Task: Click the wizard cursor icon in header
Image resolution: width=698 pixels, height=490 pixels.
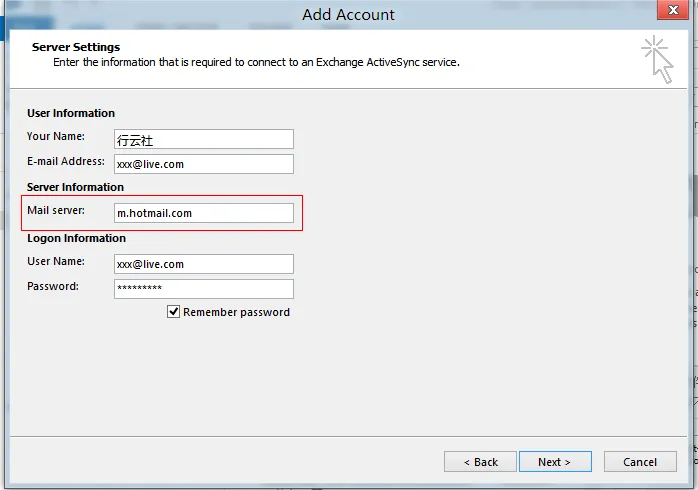Action: (657, 59)
